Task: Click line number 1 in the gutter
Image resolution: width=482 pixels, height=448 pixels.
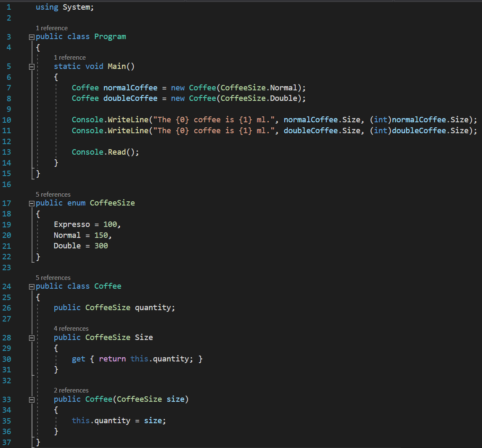Action: click(x=9, y=7)
